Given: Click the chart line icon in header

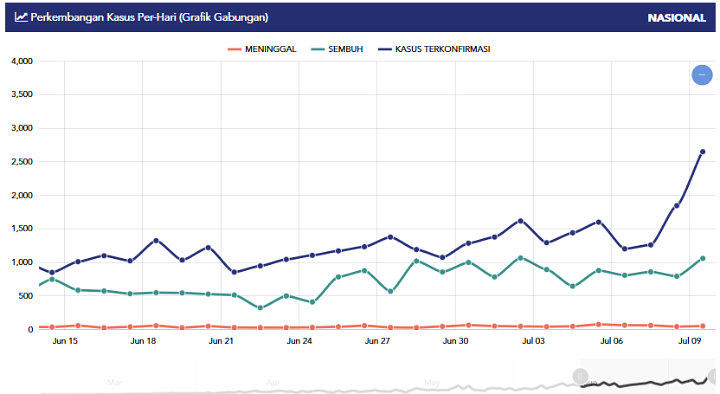Looking at the screenshot, I should click(x=21, y=17).
